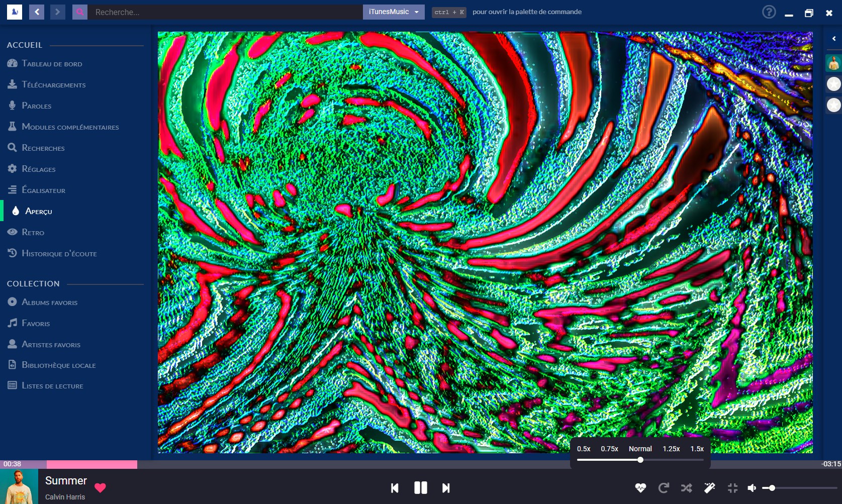Click the playback speed slider handle
This screenshot has width=842, height=504.
point(640,460)
